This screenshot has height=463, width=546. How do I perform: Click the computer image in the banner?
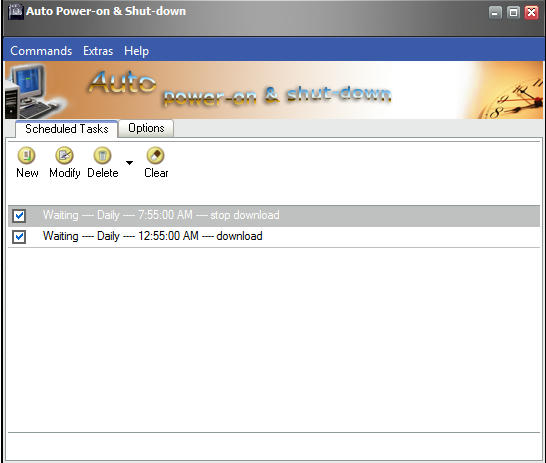31,91
